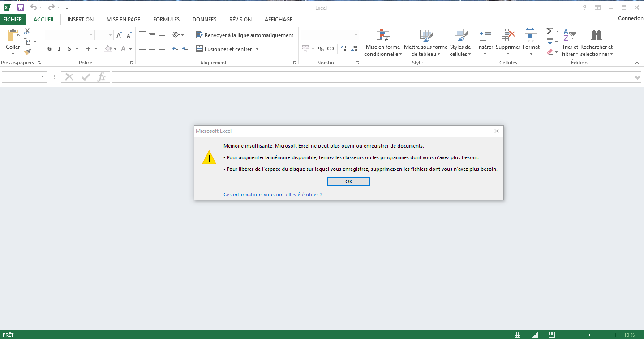Collapse the ribbon with the chevron
The image size is (644, 339).
pos(637,63)
